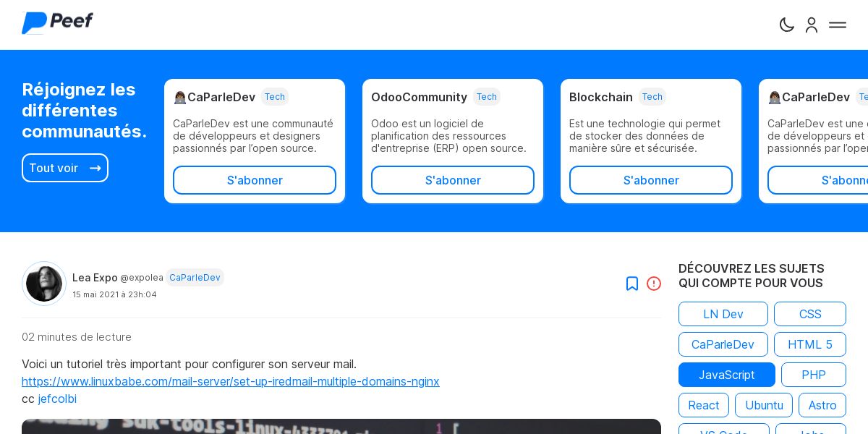The image size is (868, 434).
Task: Click the @expolea handle
Action: pyautogui.click(x=142, y=278)
